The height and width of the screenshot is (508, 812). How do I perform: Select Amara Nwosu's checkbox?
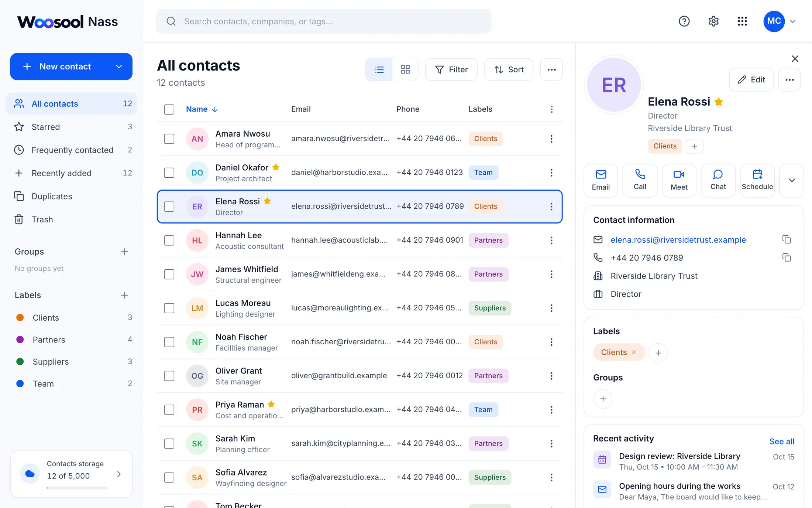point(169,139)
